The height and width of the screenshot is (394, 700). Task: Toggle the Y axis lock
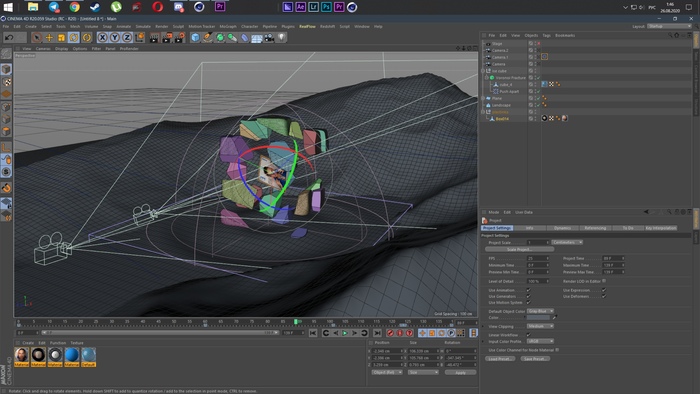point(115,38)
